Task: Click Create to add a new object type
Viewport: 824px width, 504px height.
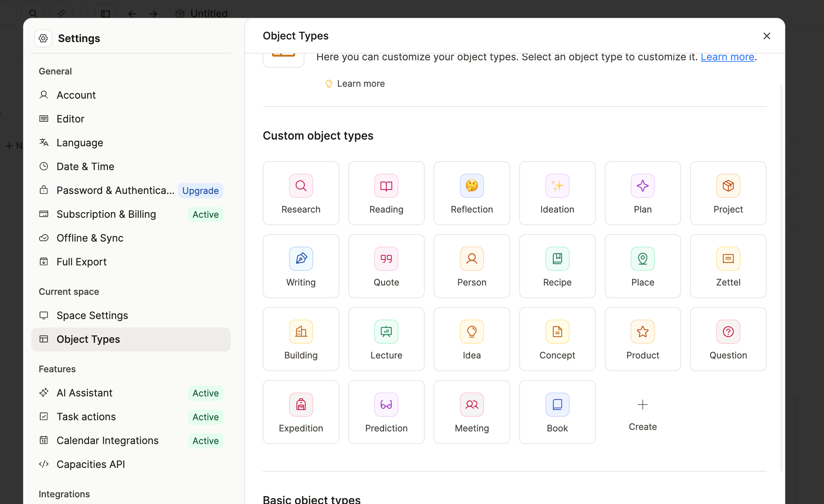Action: coord(642,413)
